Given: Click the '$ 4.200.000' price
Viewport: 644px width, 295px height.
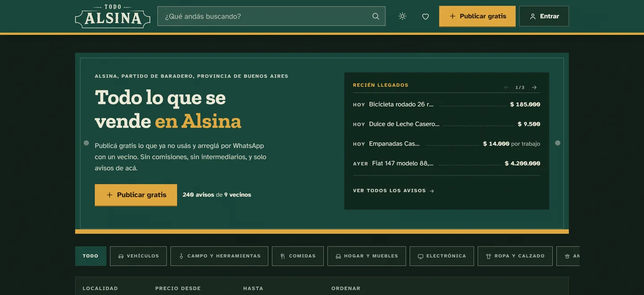Looking at the screenshot, I should tap(522, 164).
